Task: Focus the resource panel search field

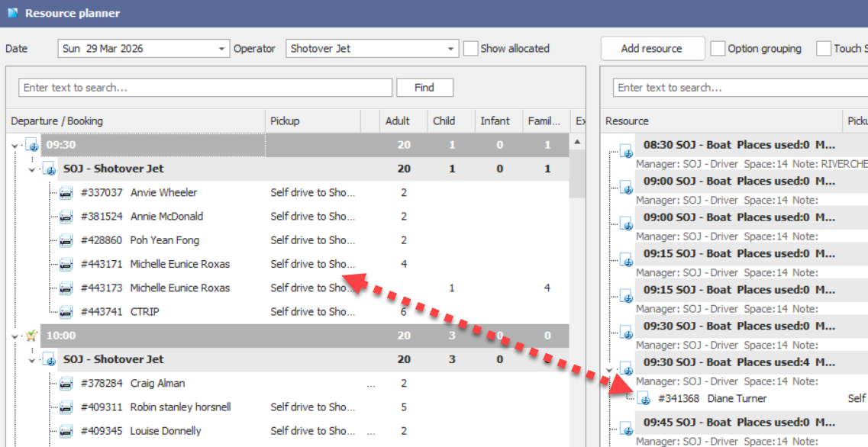Action: coord(740,88)
